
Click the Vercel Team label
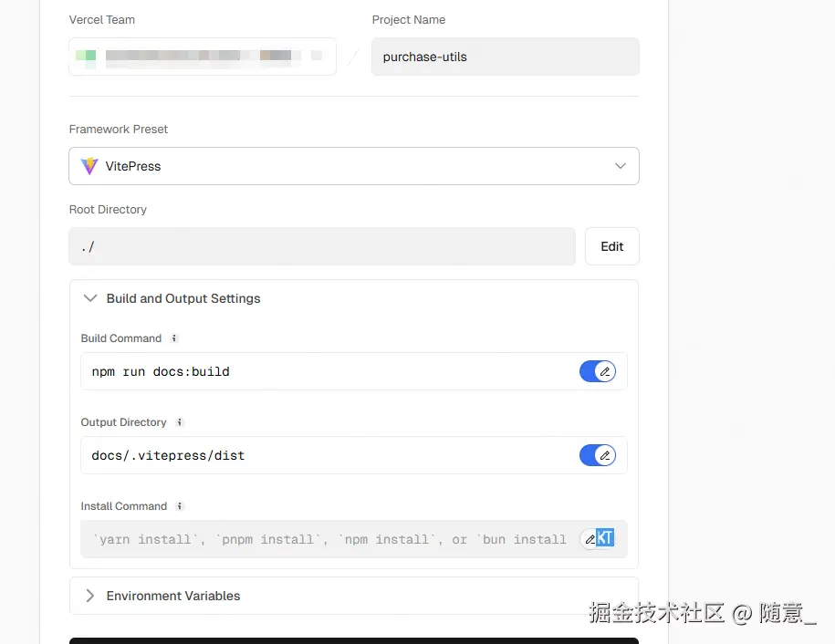point(101,20)
